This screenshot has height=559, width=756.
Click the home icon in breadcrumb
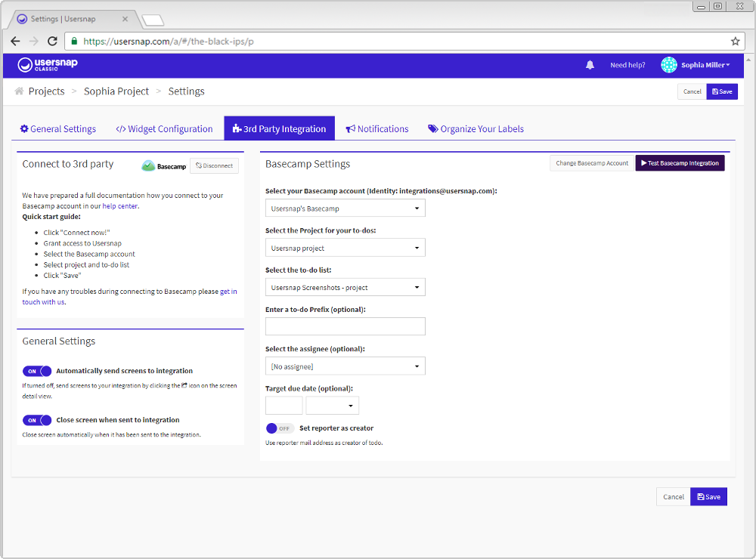click(20, 91)
